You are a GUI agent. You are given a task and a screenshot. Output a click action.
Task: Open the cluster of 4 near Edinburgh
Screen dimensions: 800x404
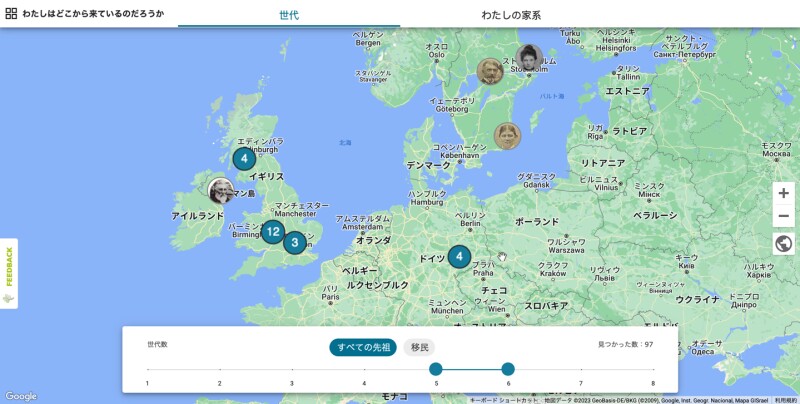click(x=244, y=159)
